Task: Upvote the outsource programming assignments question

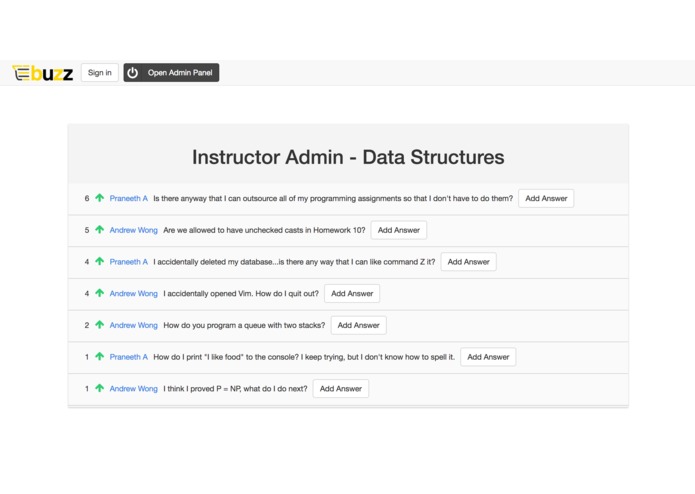Action: pos(100,198)
